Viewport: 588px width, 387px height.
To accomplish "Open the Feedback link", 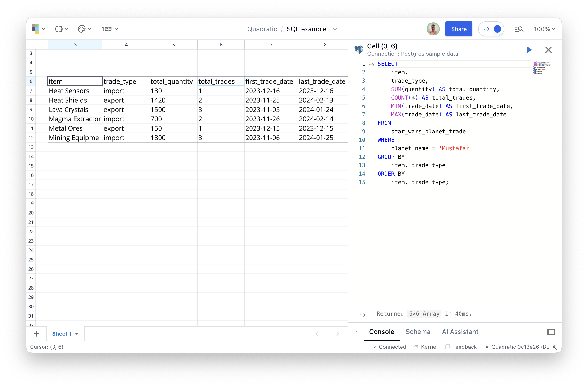I will pos(461,347).
